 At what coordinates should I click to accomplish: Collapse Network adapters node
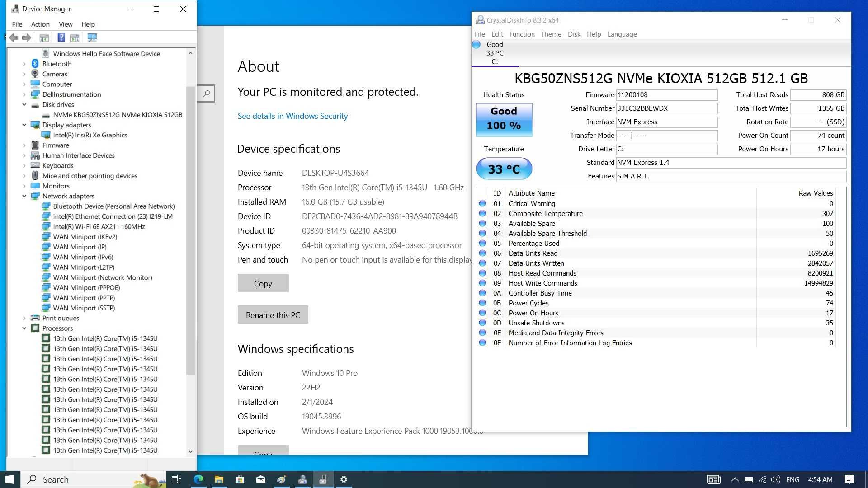click(x=24, y=196)
